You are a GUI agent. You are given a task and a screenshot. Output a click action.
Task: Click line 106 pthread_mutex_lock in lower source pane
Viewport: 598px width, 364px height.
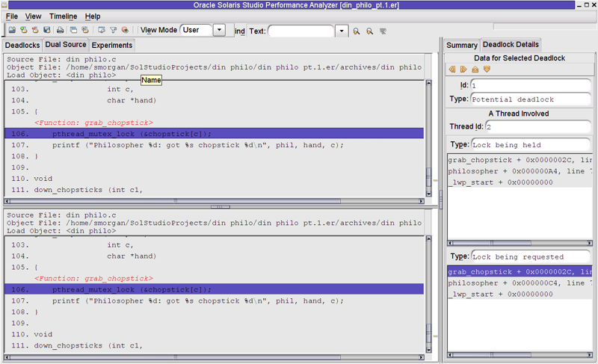click(x=215, y=290)
